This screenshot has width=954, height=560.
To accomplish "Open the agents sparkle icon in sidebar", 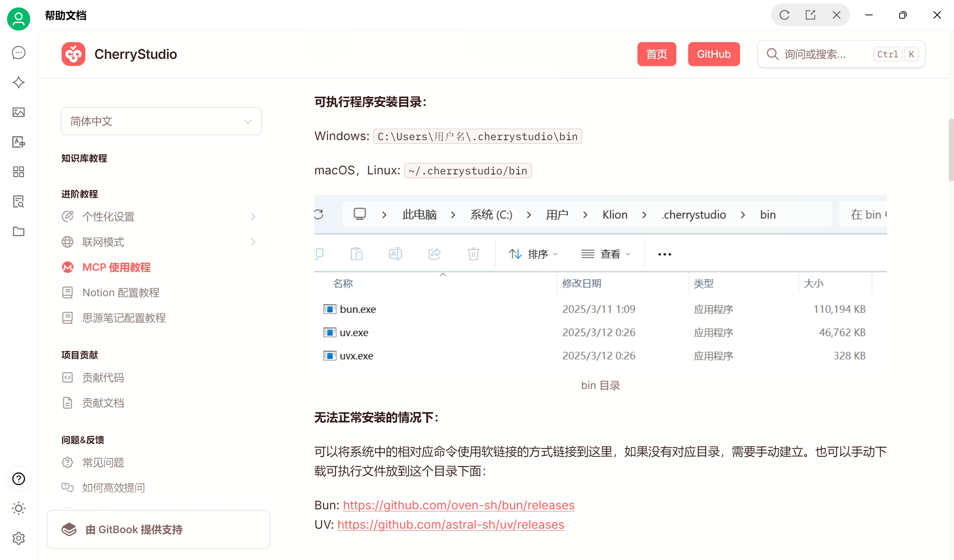I will [x=19, y=82].
